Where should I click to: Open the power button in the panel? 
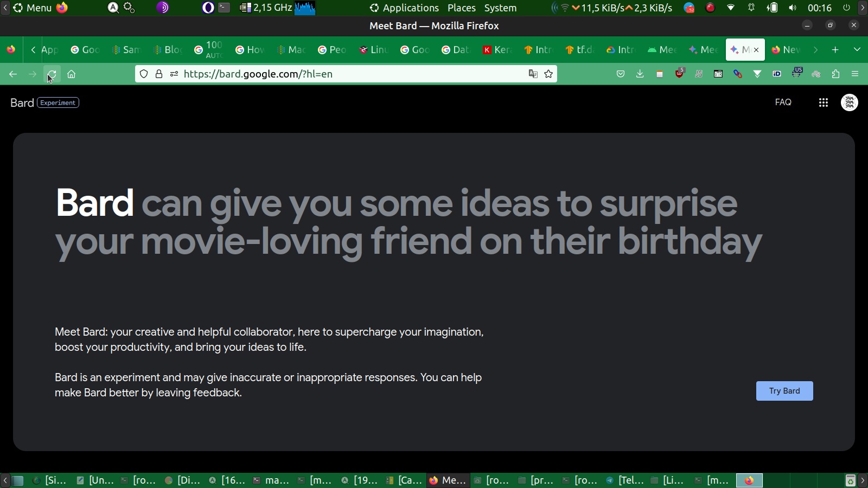tap(846, 8)
